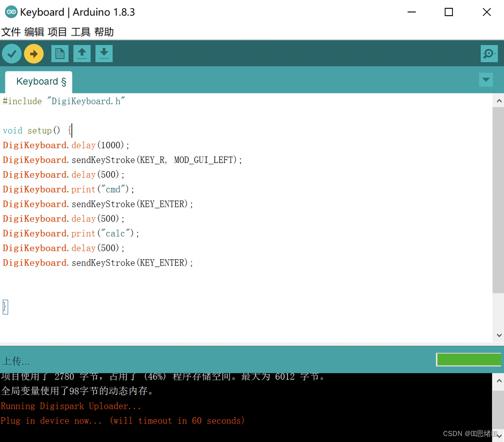Select the Keyboard sketch tab

point(39,82)
